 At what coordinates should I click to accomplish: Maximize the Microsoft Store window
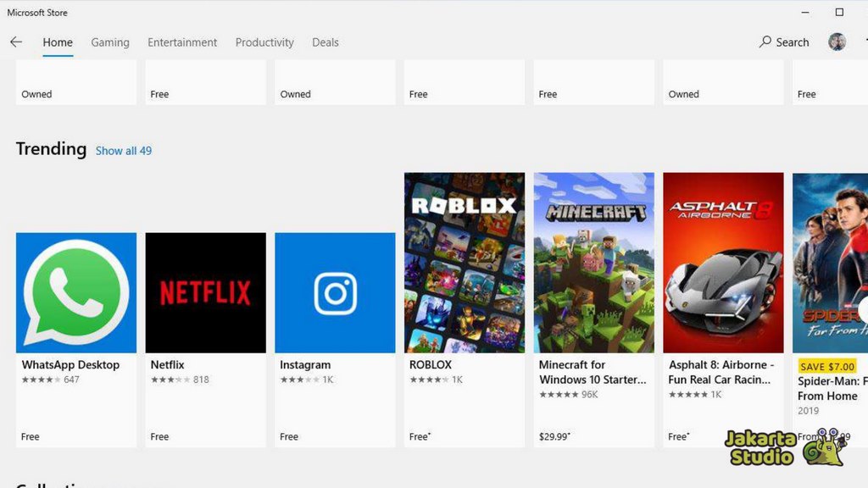[839, 12]
